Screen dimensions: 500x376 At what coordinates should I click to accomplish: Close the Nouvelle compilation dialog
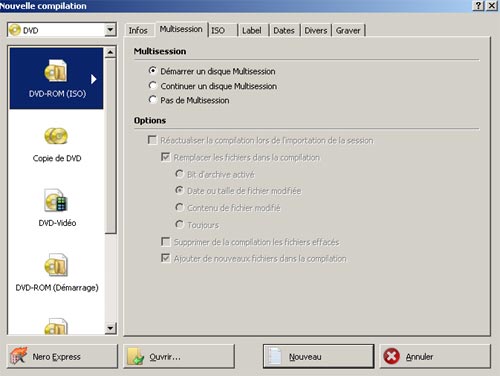492,6
